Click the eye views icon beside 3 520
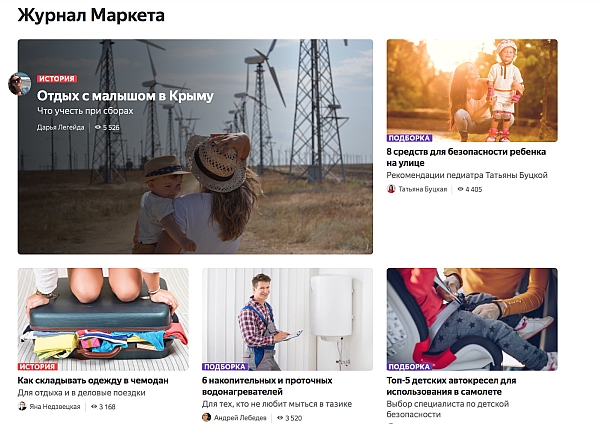The image size is (600, 424). [280, 418]
